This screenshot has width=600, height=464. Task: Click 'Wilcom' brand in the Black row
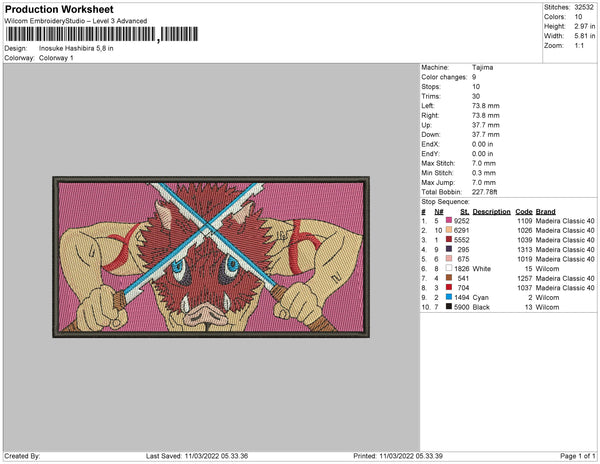547,307
